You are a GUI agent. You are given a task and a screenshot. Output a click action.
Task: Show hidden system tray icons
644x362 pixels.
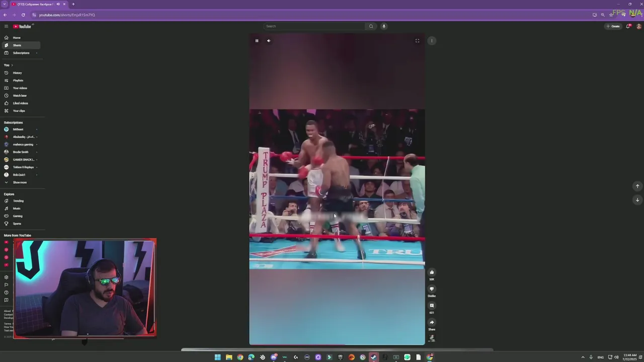[583, 357]
